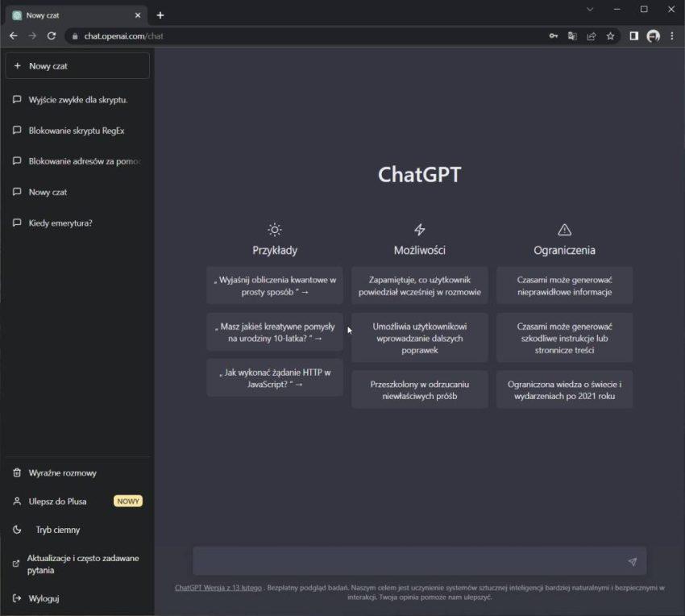
Task: Click the logout icon next to Wyloguj
Action: tap(17, 598)
